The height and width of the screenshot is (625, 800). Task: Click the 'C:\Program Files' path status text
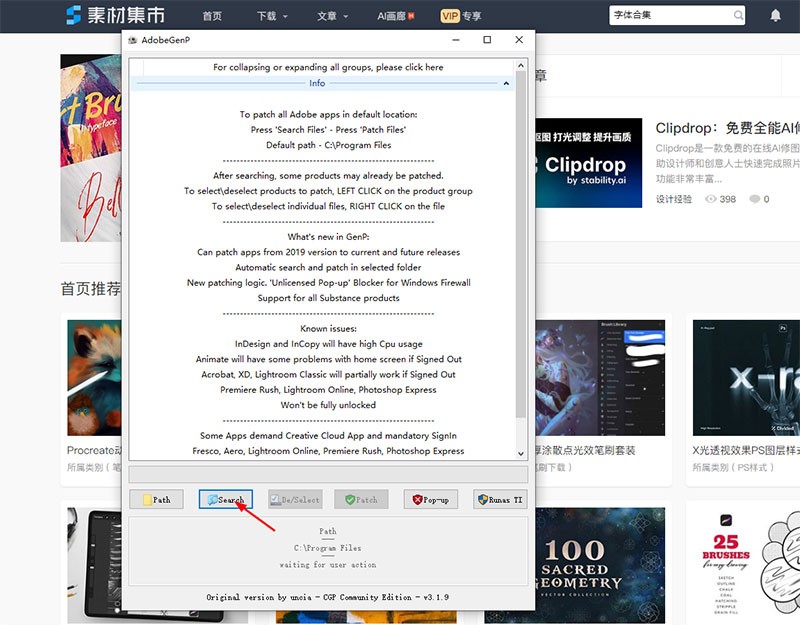tap(328, 548)
